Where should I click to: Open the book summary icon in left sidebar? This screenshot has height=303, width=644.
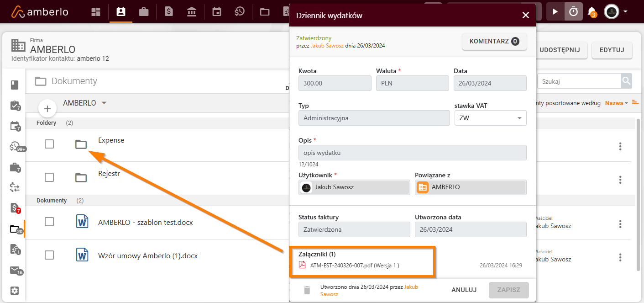(x=15, y=85)
